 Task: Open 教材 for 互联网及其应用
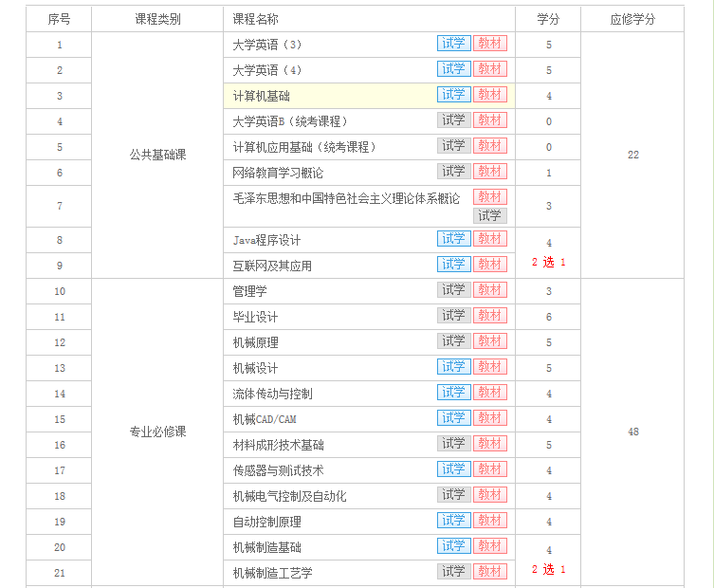tap(490, 265)
